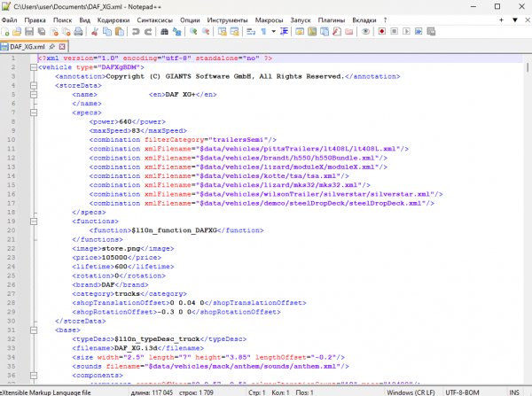Collapse the functions node on line 19
The height and width of the screenshot is (396, 532).
click(x=34, y=221)
